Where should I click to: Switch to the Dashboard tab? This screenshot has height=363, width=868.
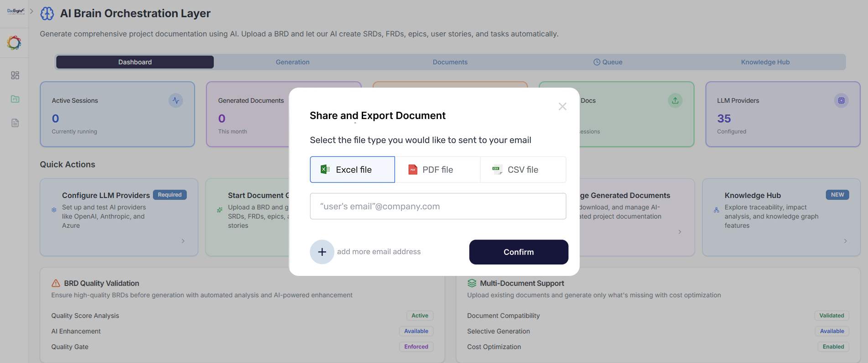[135, 62]
